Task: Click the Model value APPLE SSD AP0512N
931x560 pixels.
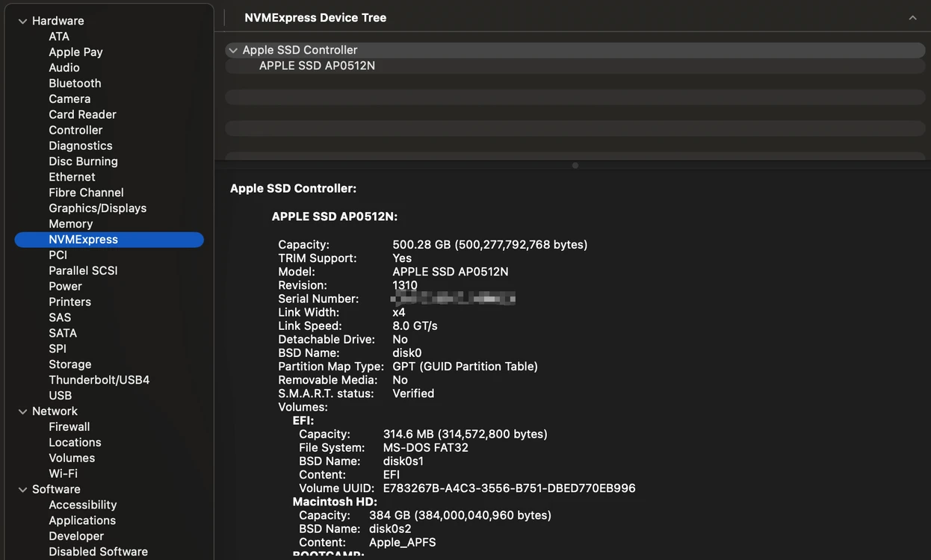Action: tap(451, 272)
